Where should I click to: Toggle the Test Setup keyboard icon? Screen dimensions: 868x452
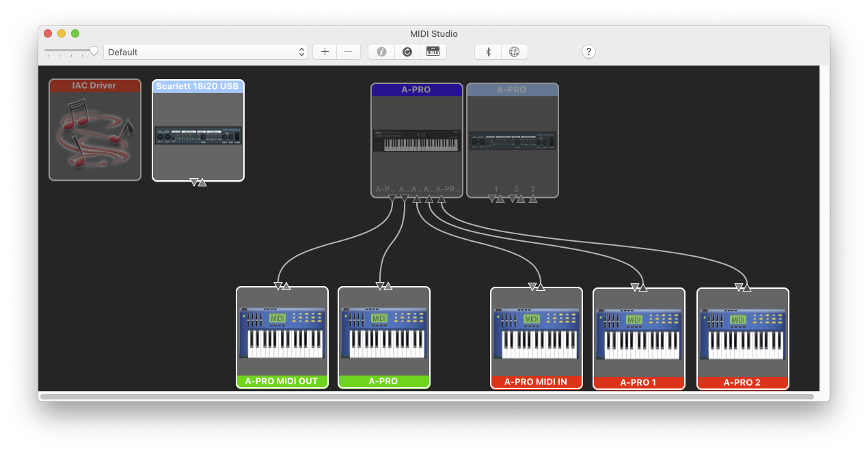433,52
